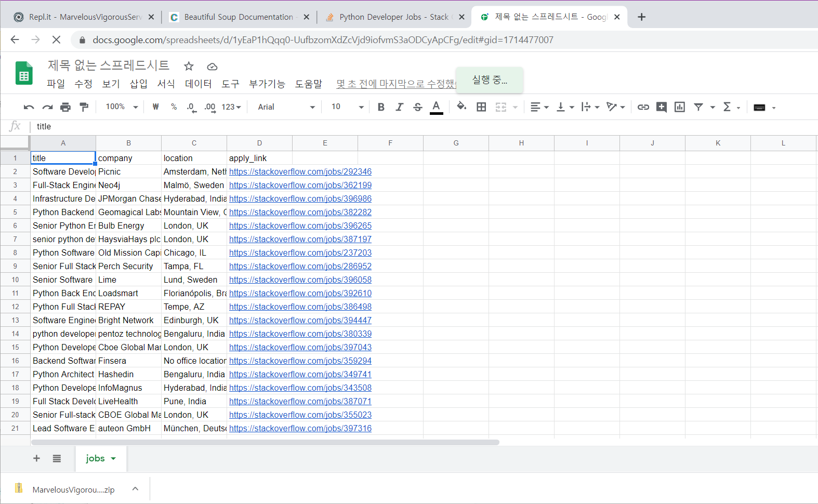Open the borders tool
This screenshot has width=818, height=504.
482,107
